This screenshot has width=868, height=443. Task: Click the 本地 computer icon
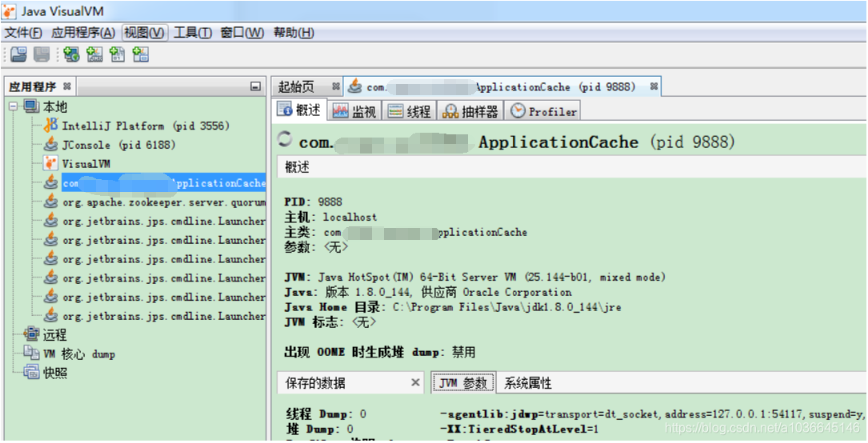[31, 106]
